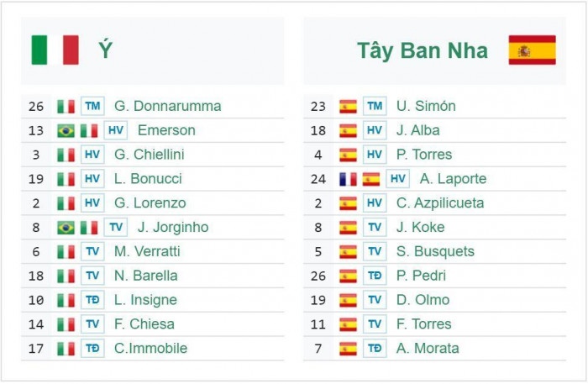This screenshot has height=384, width=588.
Task: Click the TM badge beside G. Donnarumma
Action: coord(92,106)
